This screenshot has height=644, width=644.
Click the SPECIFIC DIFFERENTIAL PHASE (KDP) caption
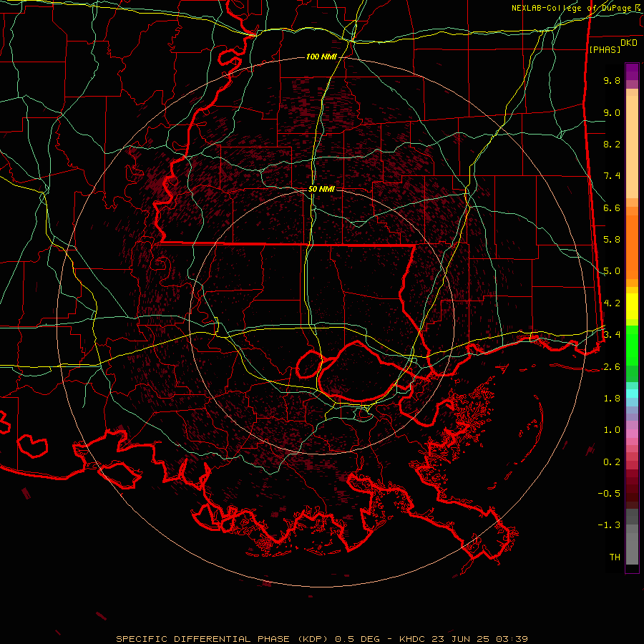[x=221, y=639]
